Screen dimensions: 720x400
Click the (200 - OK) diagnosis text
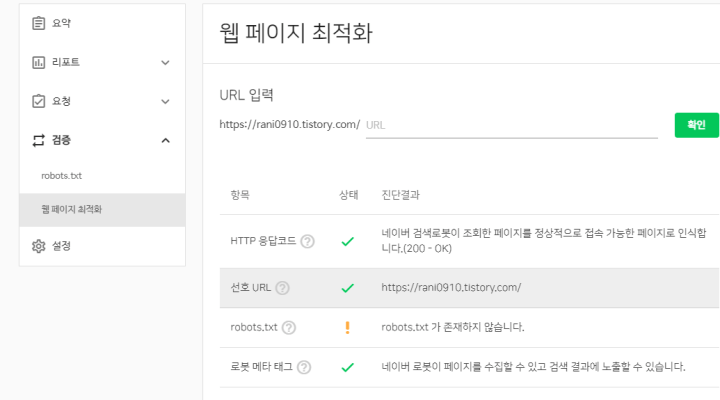428,248
